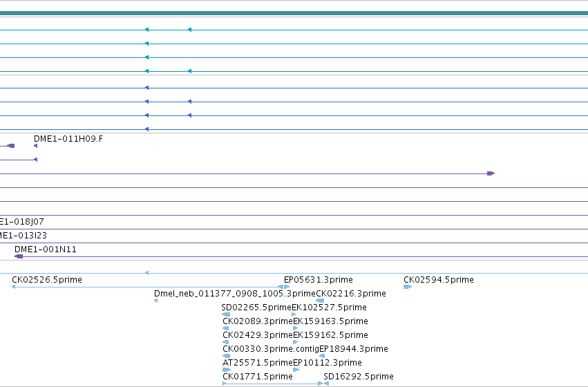Click the Dmel_neb_011377_0908_1005.3prime label

click(235, 294)
